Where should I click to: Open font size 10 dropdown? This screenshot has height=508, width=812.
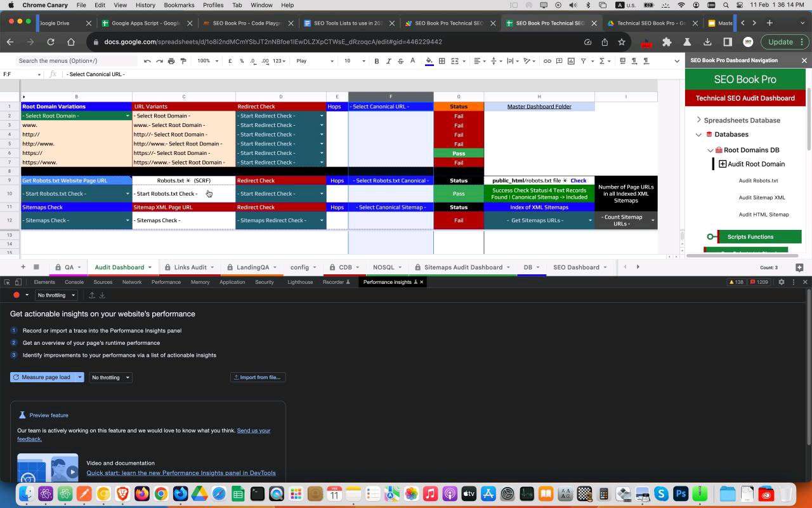click(x=355, y=61)
